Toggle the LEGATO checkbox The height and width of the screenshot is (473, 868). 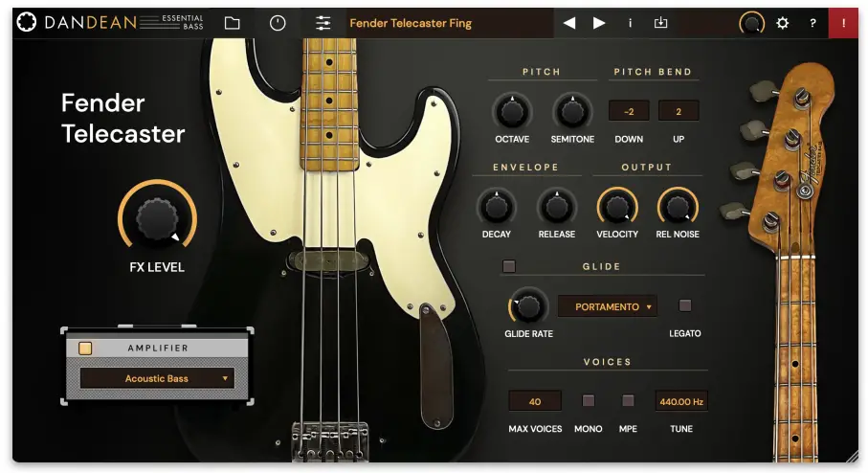coord(685,305)
